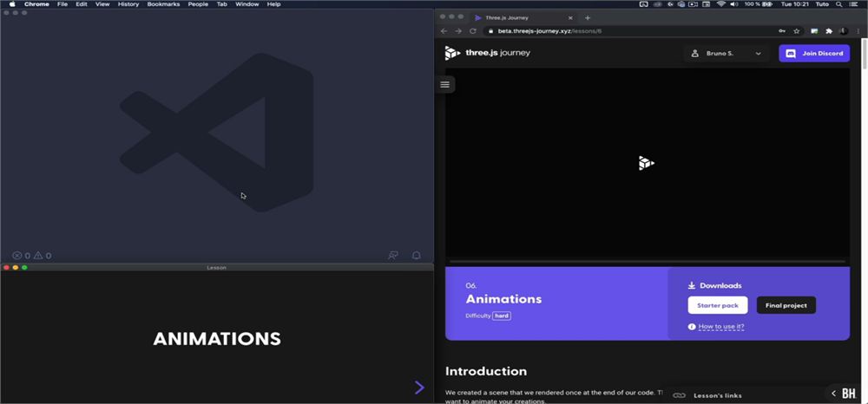Click the Introduction heading
Image resolution: width=868 pixels, height=404 pixels.
(x=486, y=371)
